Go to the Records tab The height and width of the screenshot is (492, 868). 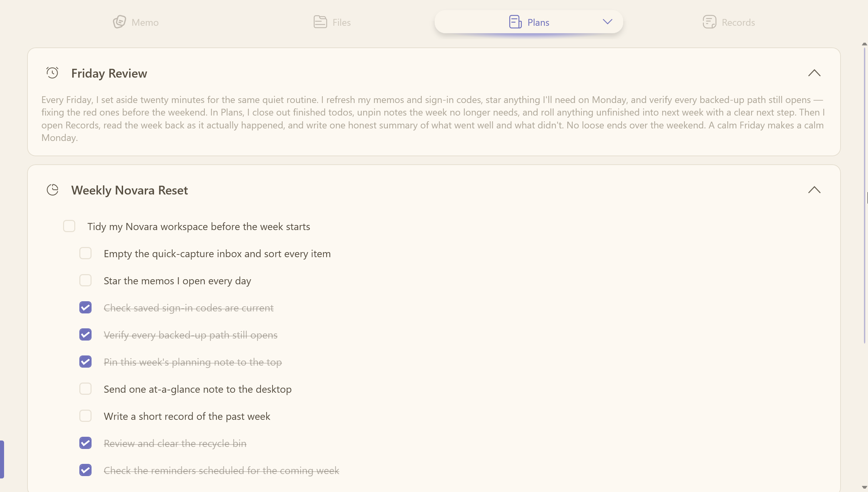click(x=729, y=22)
